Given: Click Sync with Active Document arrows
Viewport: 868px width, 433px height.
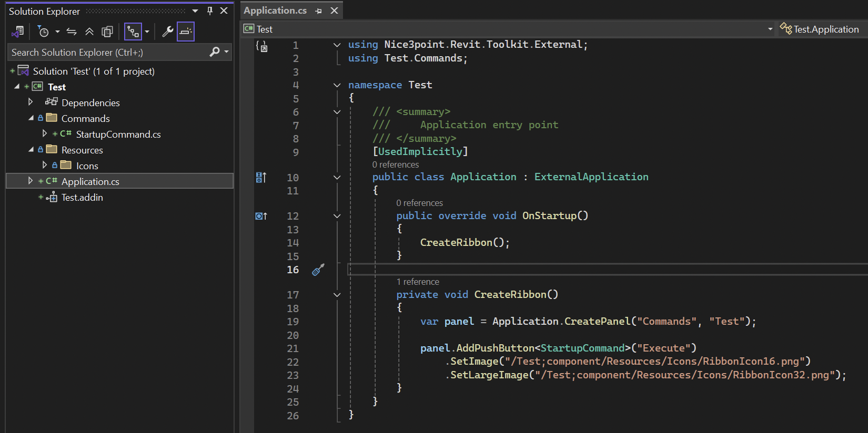Looking at the screenshot, I should click(x=72, y=32).
